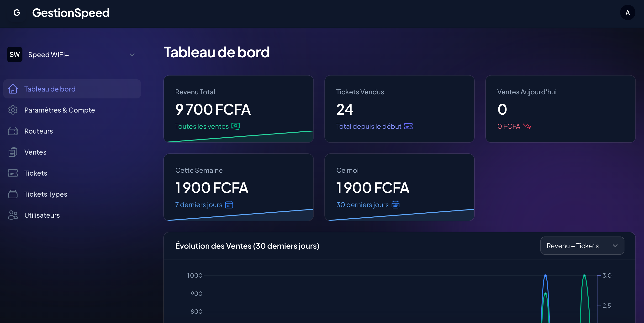Viewport: 644px width, 323px height.
Task: Click the GestionSpeed logo
Action: point(71,13)
